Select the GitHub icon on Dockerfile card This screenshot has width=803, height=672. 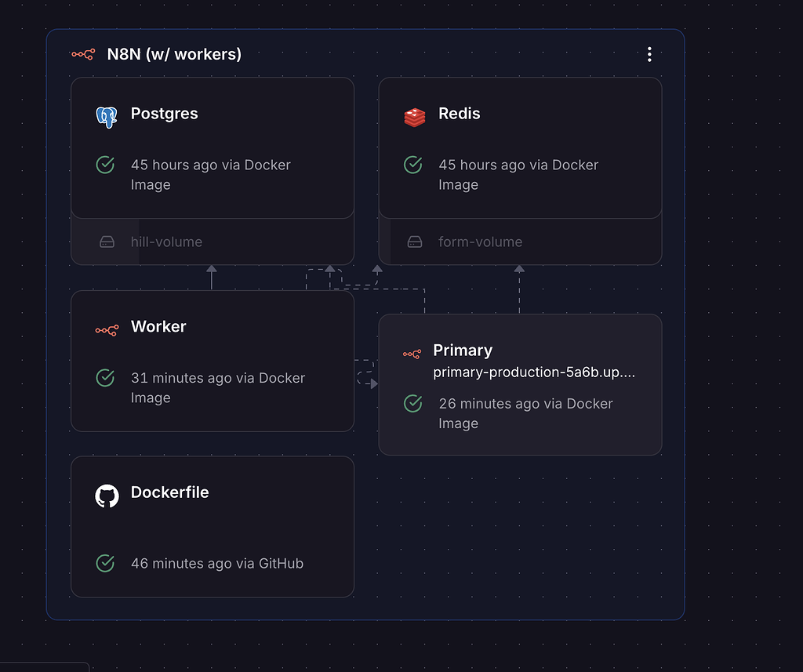pyautogui.click(x=107, y=494)
